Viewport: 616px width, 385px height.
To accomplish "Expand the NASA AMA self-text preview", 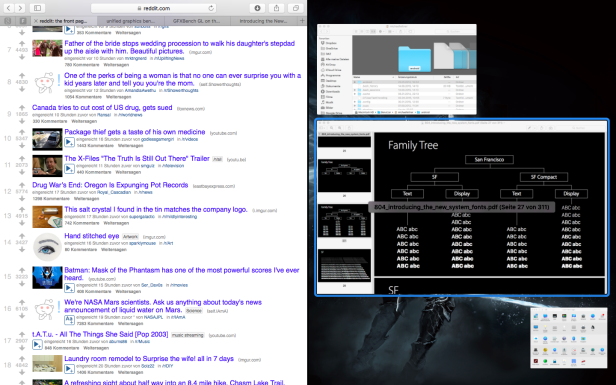I will pyautogui.click(x=69, y=319).
